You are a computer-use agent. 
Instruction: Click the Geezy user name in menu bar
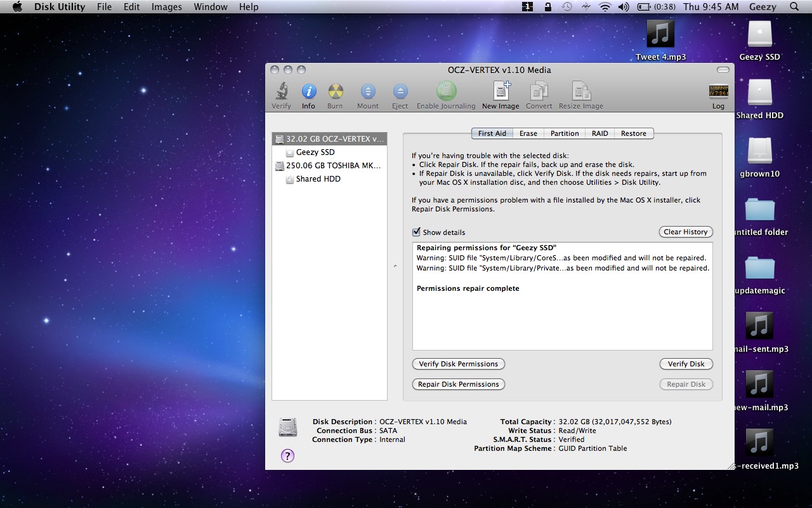[x=763, y=7]
